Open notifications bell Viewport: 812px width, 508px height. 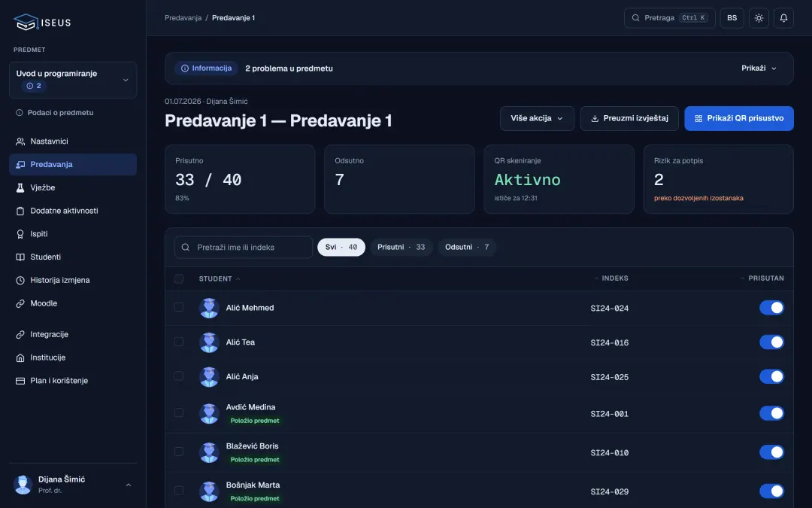(783, 18)
